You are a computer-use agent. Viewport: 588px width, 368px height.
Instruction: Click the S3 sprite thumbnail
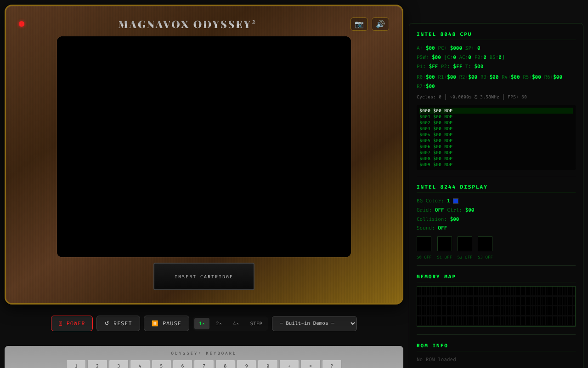pos(485,244)
